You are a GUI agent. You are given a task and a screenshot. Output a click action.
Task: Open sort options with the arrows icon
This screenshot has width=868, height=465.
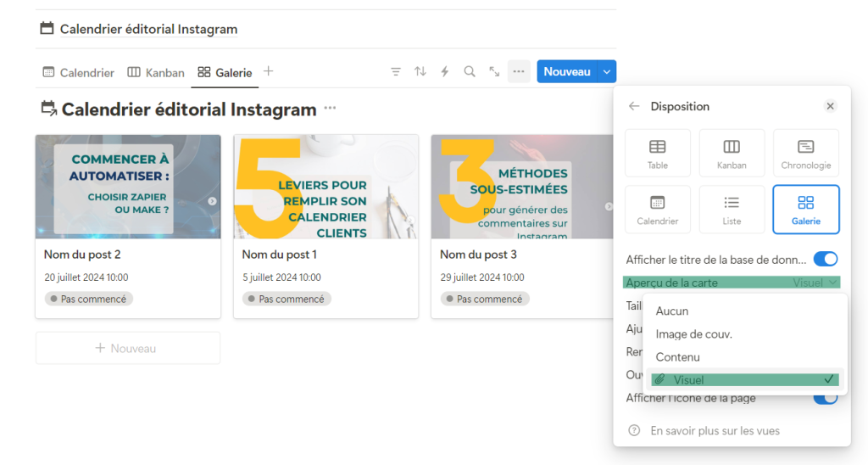point(420,72)
